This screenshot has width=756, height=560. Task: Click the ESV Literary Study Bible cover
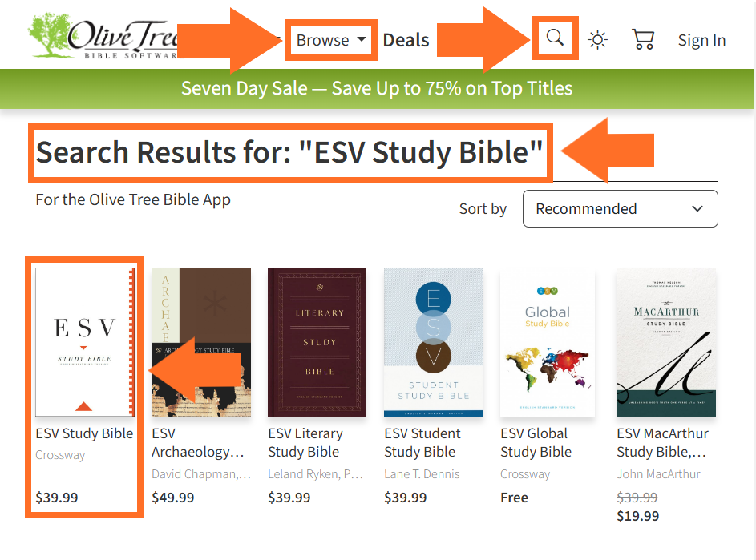pos(317,342)
